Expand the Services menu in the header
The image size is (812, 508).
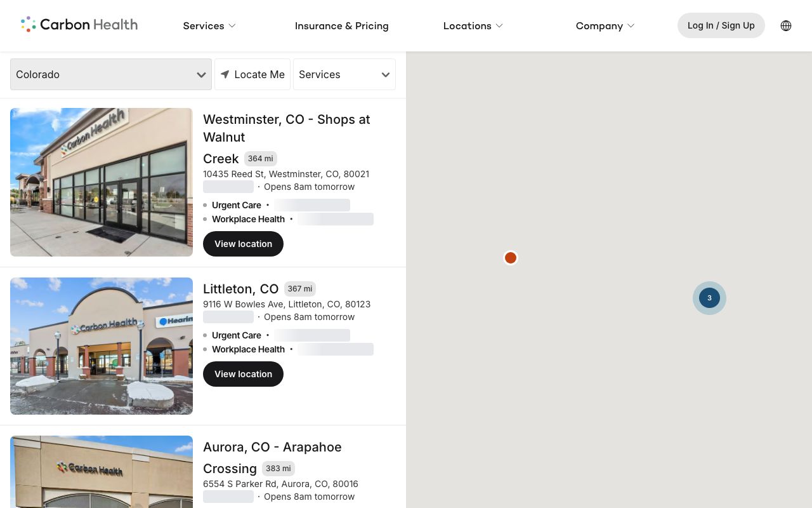pyautogui.click(x=209, y=25)
